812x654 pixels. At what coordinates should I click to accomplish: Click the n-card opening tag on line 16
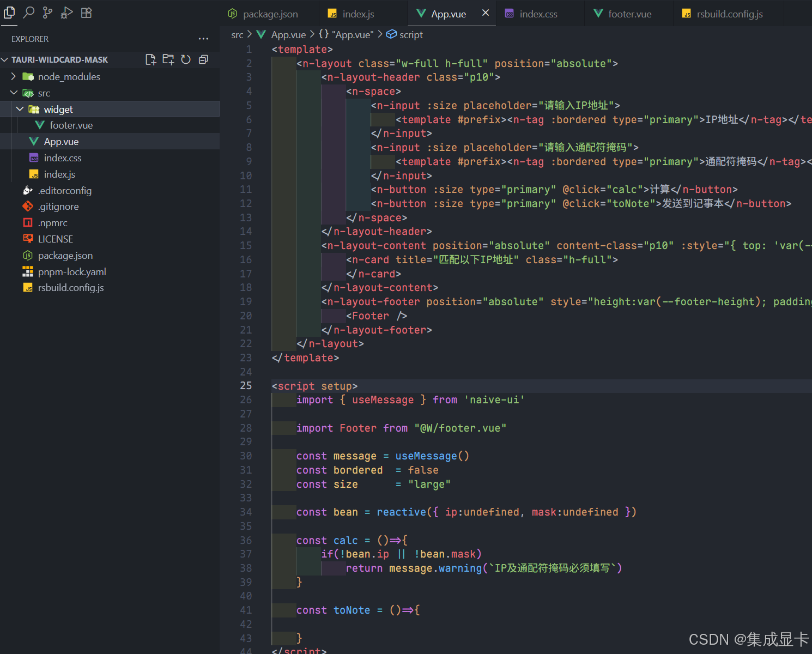[x=482, y=259]
